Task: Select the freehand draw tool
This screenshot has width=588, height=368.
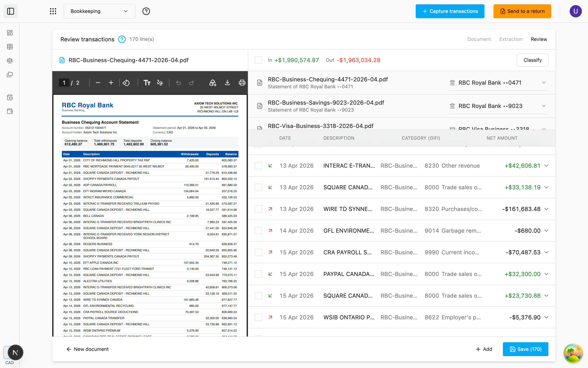Action: tap(160, 83)
